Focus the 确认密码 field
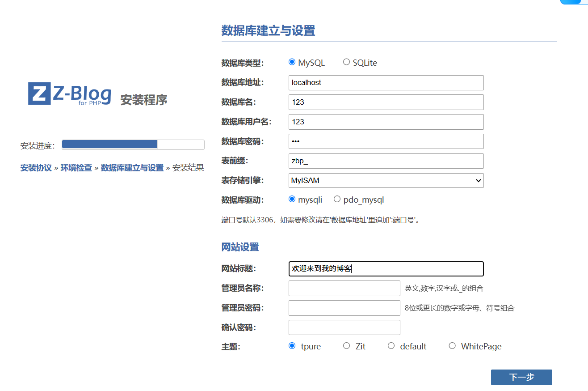Viewport: 588px width, 391px height. [x=344, y=327]
